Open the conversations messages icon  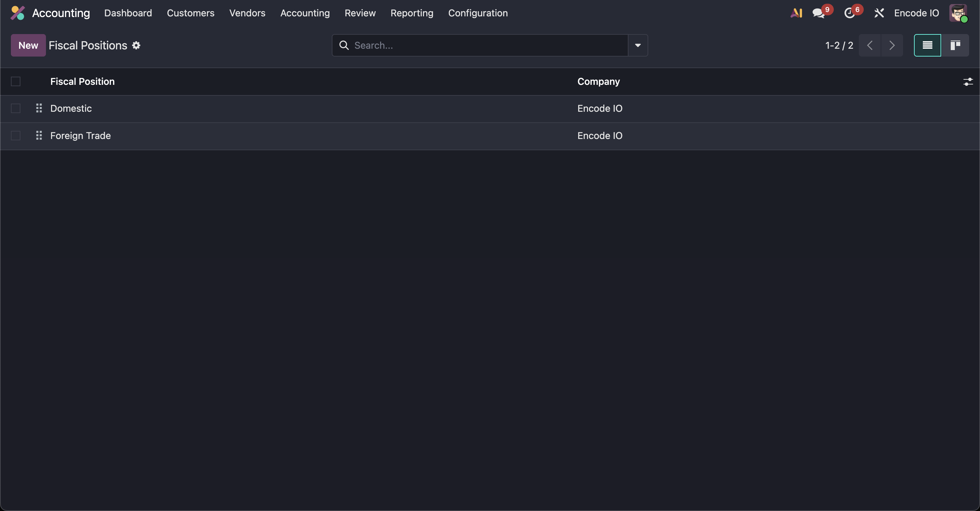[x=818, y=13]
